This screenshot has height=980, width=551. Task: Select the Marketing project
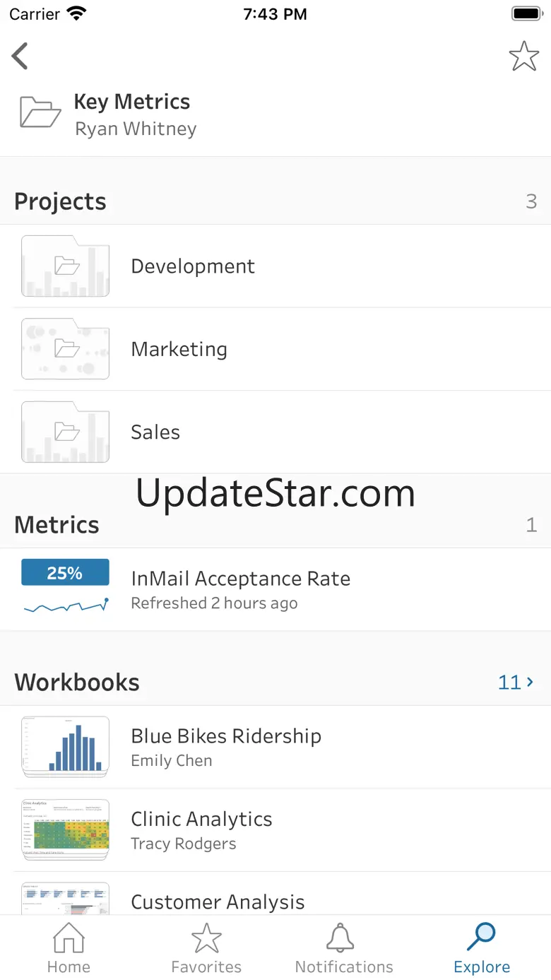[x=179, y=349]
